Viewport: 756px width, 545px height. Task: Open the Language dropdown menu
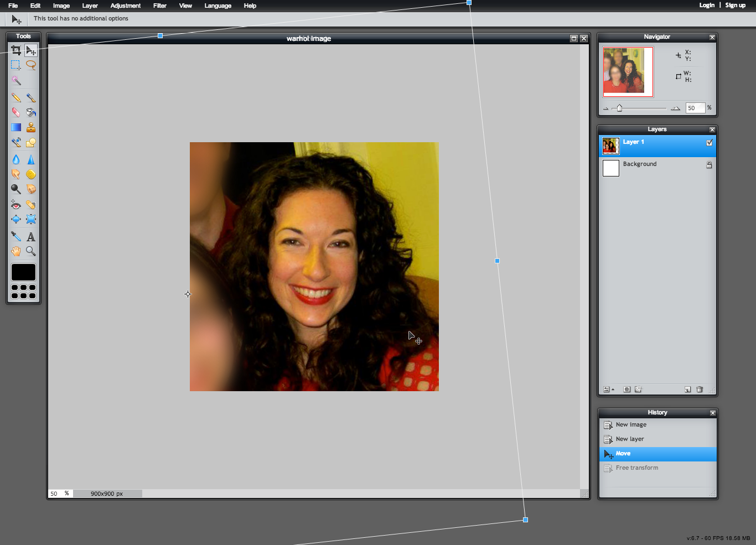pyautogui.click(x=218, y=6)
